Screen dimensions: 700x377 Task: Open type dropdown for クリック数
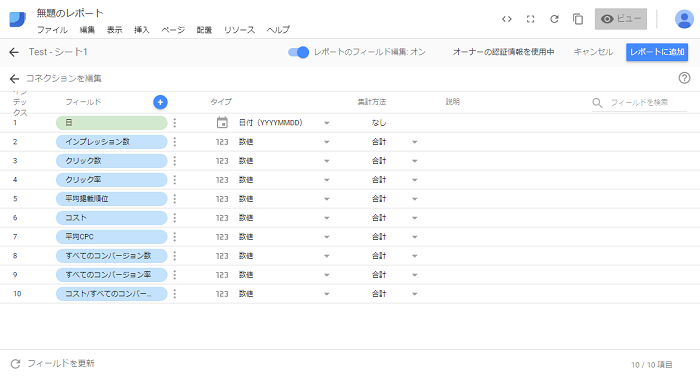(327, 161)
